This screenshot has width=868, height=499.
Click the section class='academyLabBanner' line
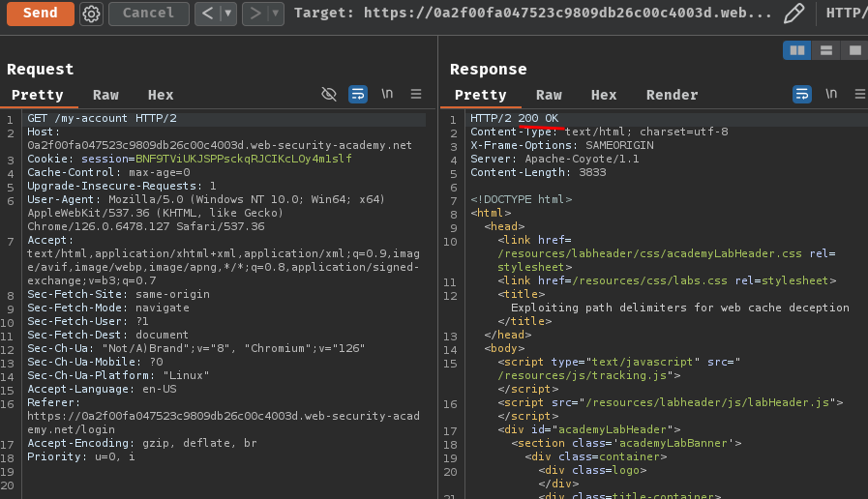(x=626, y=443)
